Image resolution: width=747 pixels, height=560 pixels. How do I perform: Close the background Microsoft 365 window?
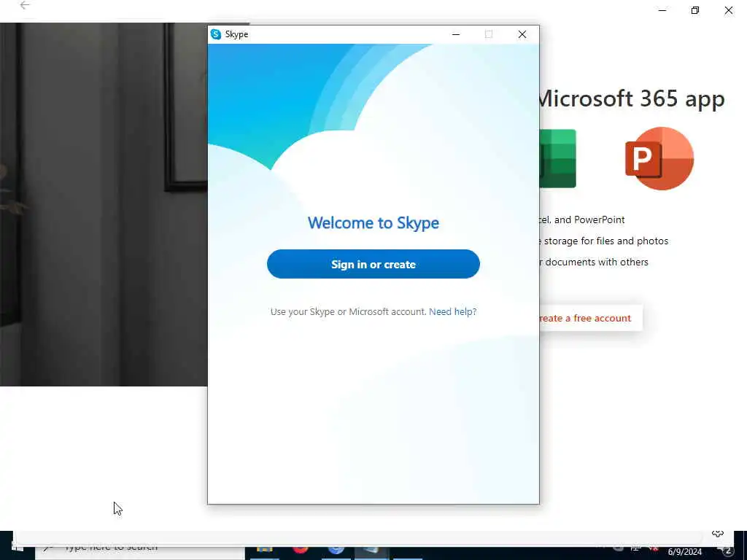[x=729, y=10]
